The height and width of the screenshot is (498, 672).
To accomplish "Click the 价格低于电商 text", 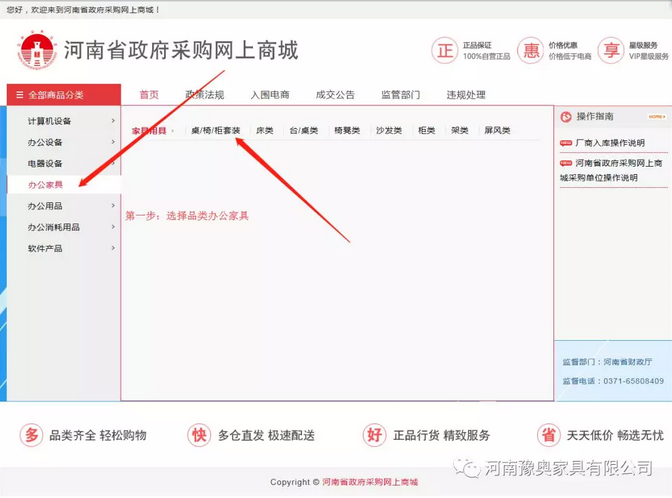I will tap(570, 56).
